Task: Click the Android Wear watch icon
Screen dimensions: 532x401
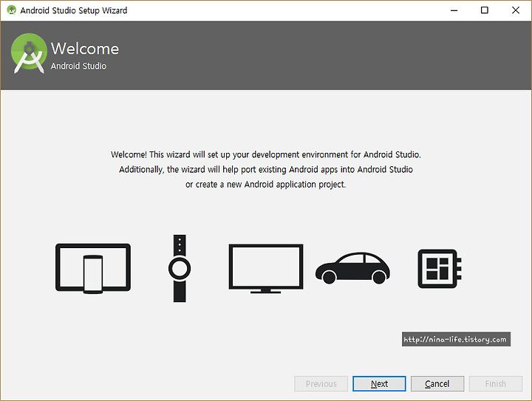Action: [180, 268]
